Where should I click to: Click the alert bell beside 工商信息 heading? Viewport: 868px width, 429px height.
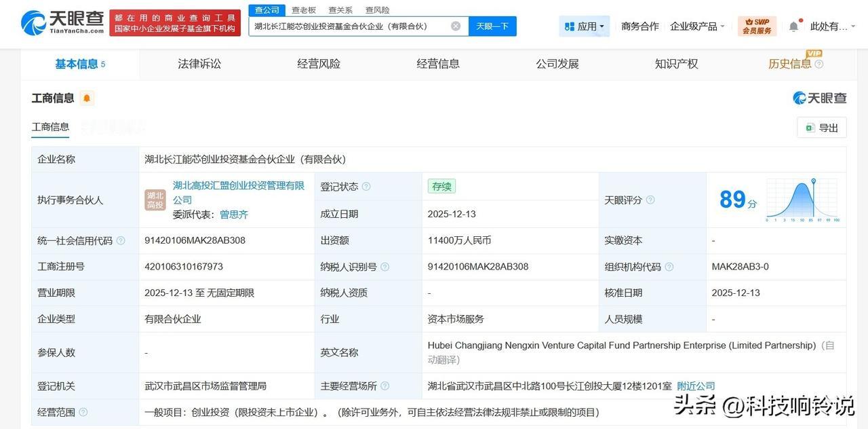click(87, 98)
